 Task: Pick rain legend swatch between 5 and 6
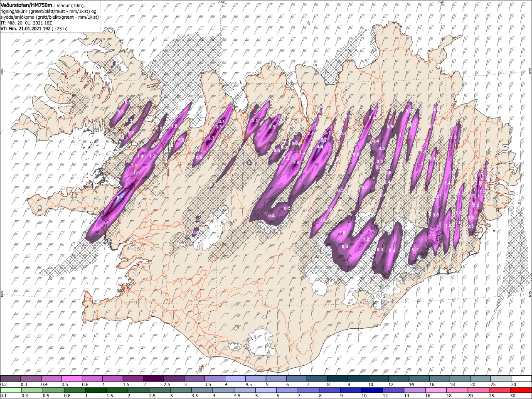pos(266,391)
